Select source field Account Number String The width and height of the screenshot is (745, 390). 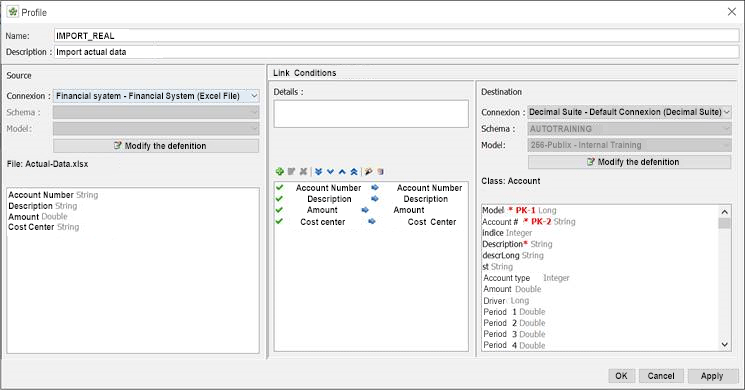tap(53, 195)
